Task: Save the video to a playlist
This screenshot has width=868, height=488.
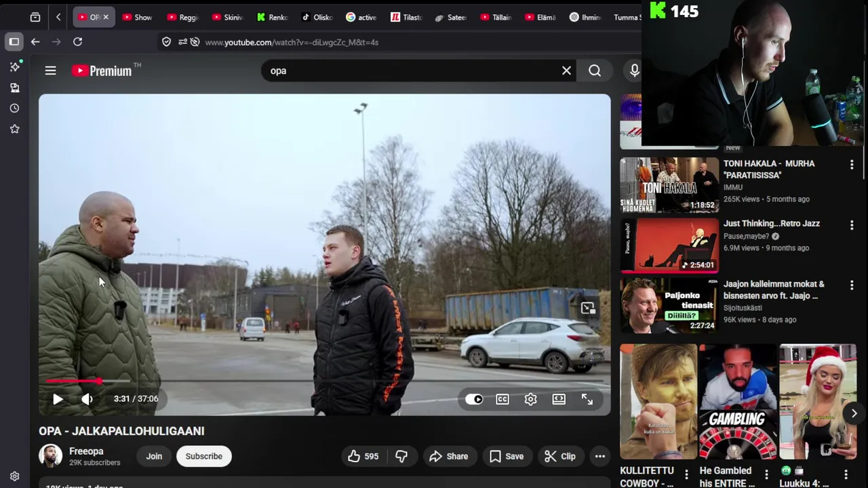Action: (x=507, y=456)
